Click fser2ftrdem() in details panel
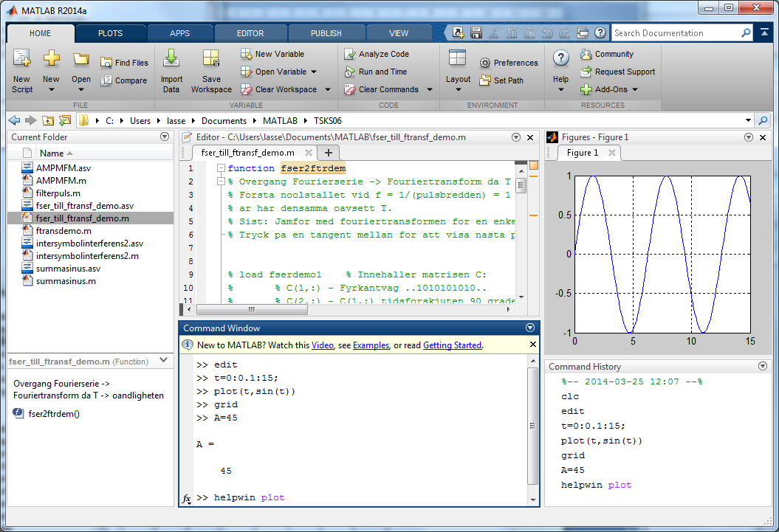Screen dimensions: 779x532 tap(53, 413)
